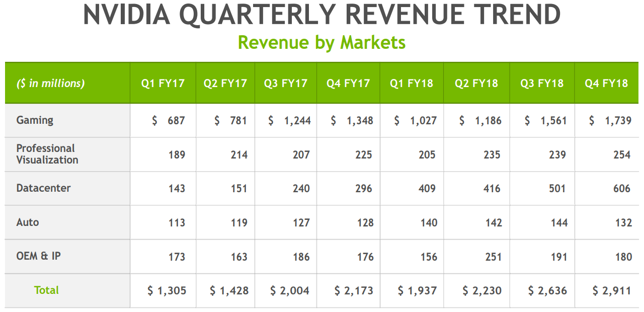Image resolution: width=644 pixels, height=312 pixels.
Task: Click Professional Visualization Q3 FY17 value "207"
Action: pos(301,154)
